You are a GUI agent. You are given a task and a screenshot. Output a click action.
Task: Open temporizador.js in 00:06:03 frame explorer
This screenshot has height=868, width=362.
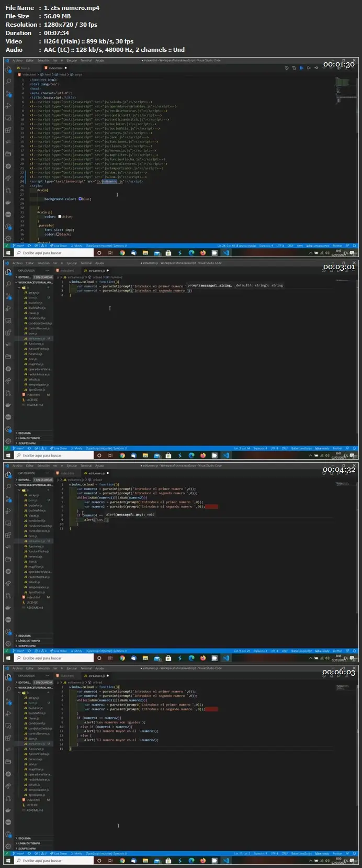37,789
